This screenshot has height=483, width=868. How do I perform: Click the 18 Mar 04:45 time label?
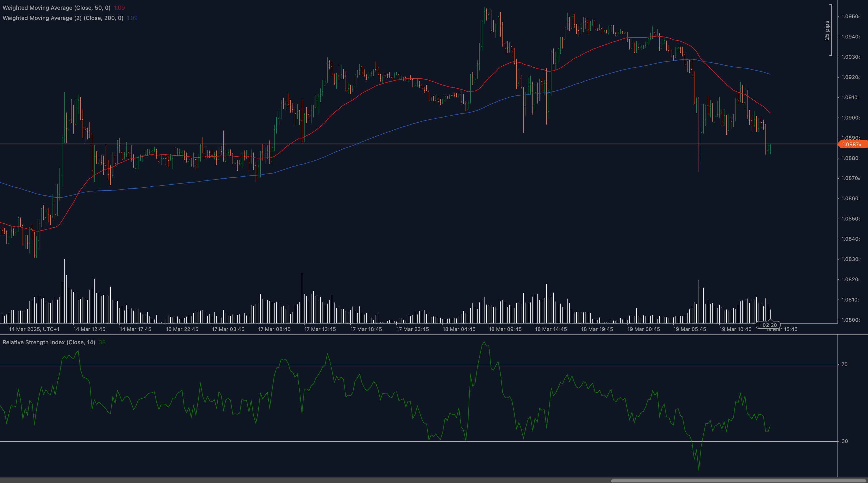[459, 329]
